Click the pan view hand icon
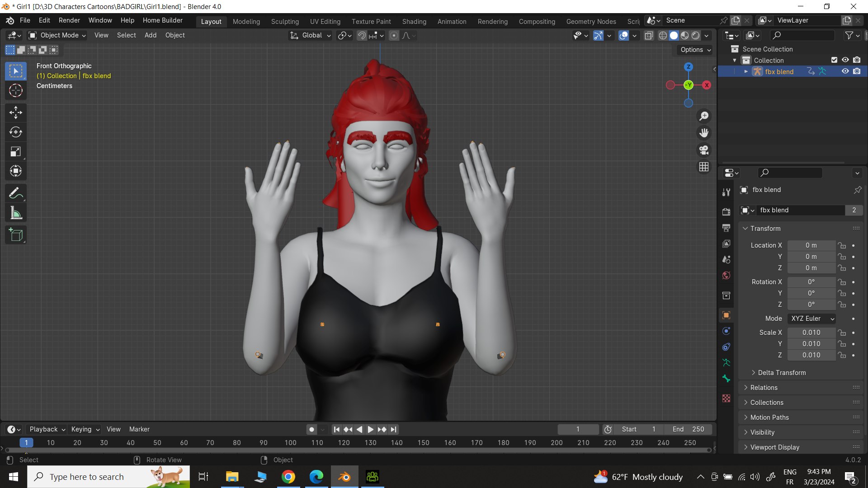The image size is (868, 488). pyautogui.click(x=704, y=133)
